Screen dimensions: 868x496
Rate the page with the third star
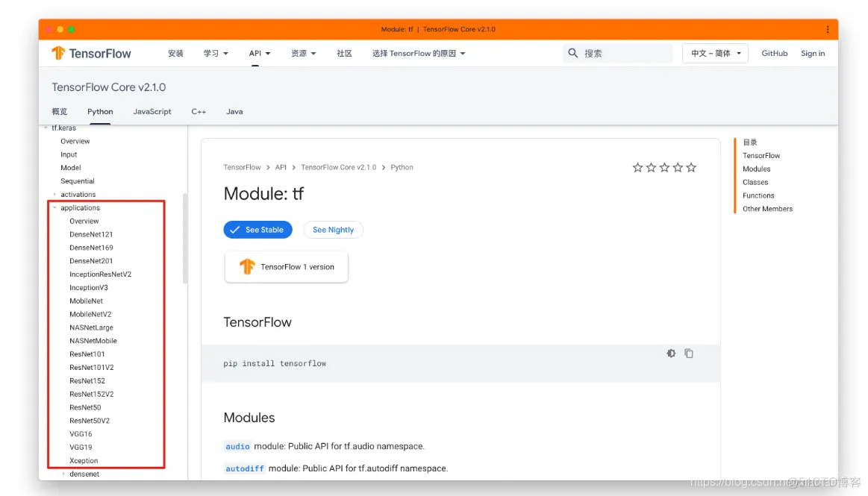click(664, 168)
